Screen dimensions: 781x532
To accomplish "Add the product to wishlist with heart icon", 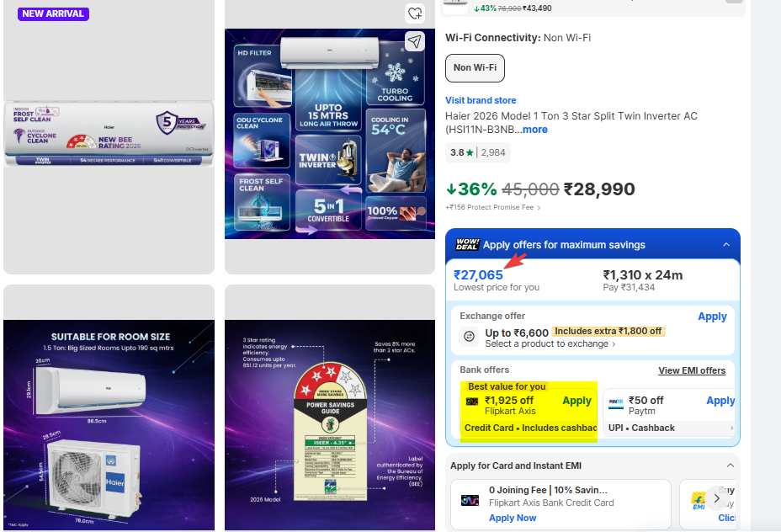I will (415, 13).
